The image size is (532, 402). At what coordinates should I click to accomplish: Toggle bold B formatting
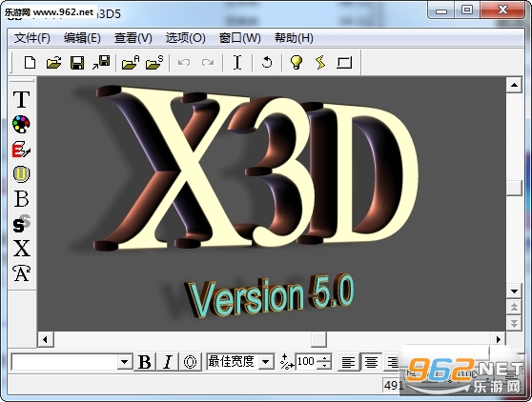[x=145, y=362]
